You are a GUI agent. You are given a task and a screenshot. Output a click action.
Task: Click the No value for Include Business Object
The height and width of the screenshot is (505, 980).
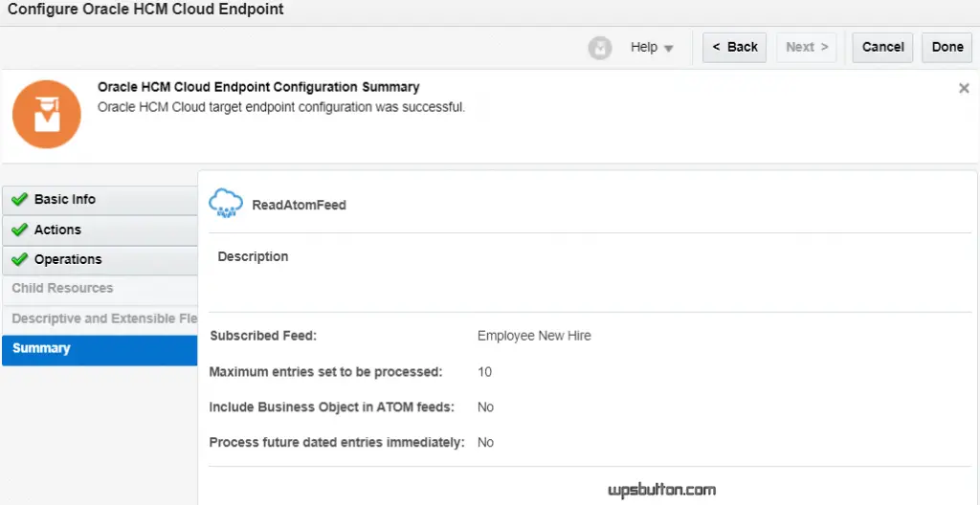[485, 406]
